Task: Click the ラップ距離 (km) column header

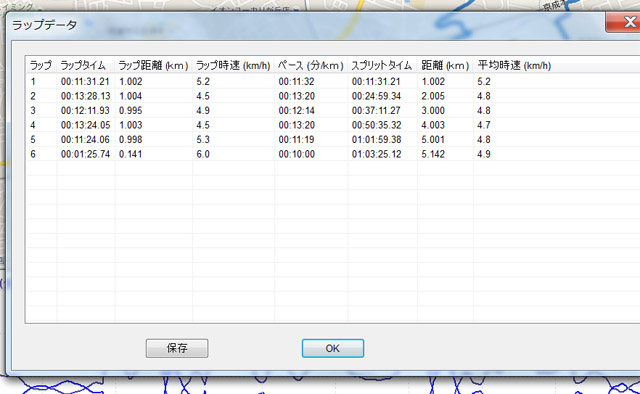Action: [x=153, y=65]
